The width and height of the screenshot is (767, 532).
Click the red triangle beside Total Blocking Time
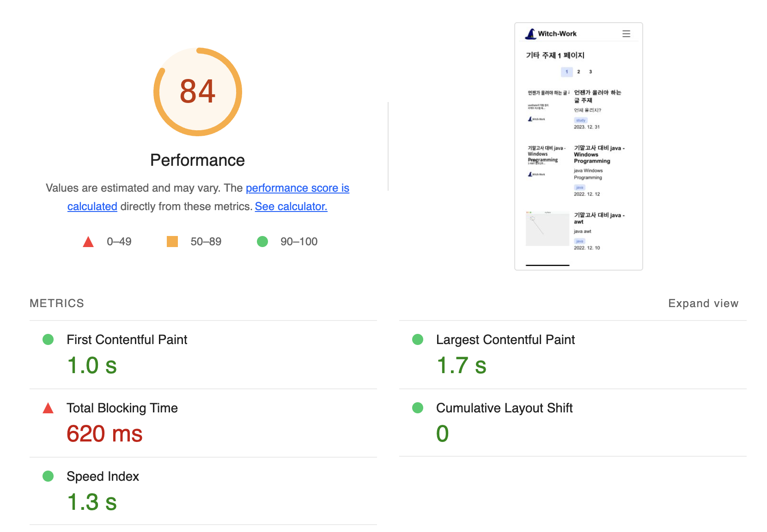(48, 408)
